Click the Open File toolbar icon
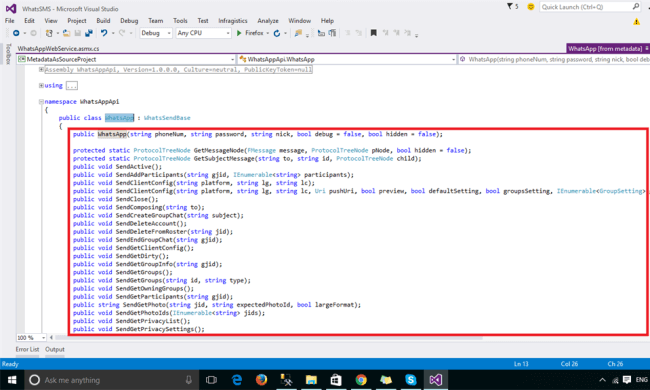Screen dimensions: 650x390 pyautogui.click(x=66, y=33)
